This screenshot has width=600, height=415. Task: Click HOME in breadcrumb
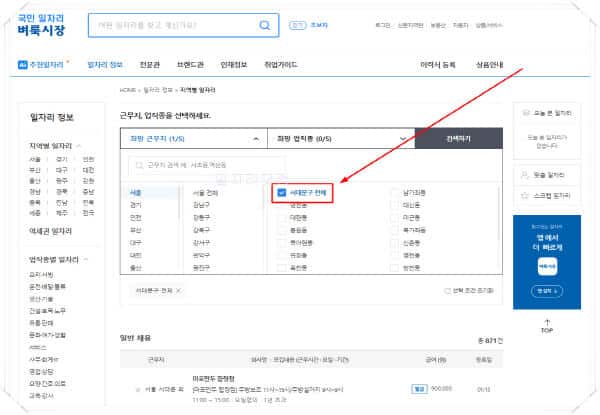tap(128, 90)
